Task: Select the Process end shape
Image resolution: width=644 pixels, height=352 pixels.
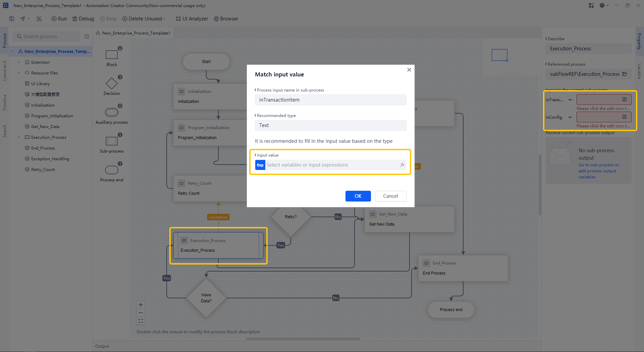Action: (112, 170)
